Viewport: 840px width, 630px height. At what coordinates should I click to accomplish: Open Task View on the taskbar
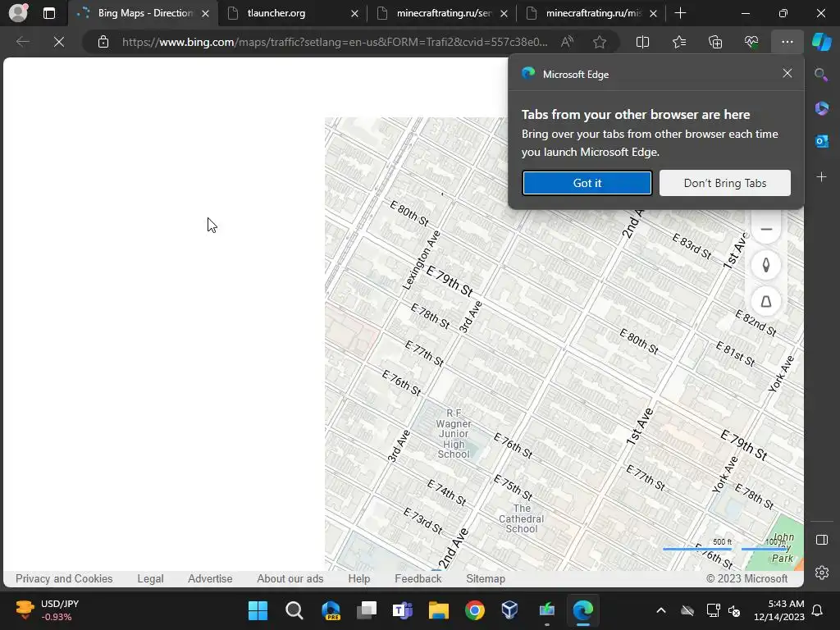pos(367,610)
